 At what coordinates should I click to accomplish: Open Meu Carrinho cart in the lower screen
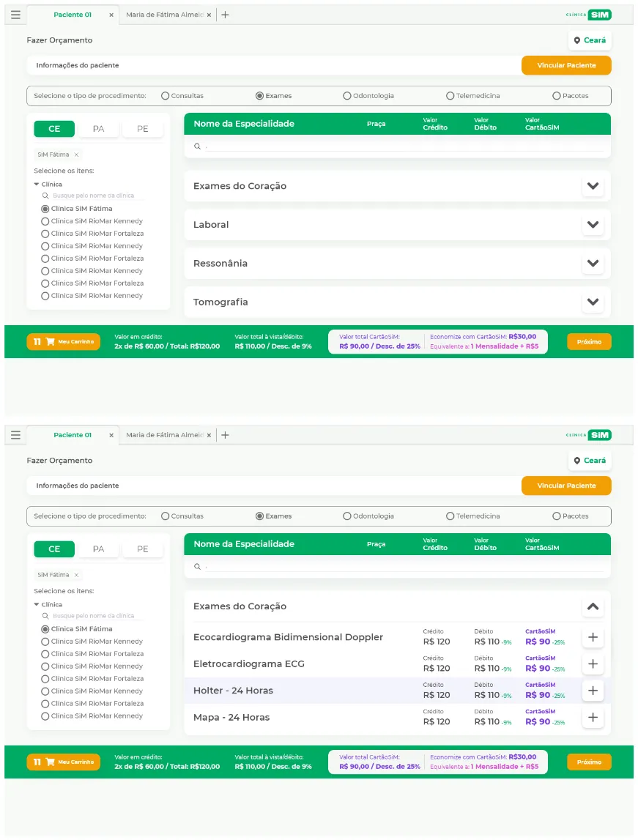(64, 762)
